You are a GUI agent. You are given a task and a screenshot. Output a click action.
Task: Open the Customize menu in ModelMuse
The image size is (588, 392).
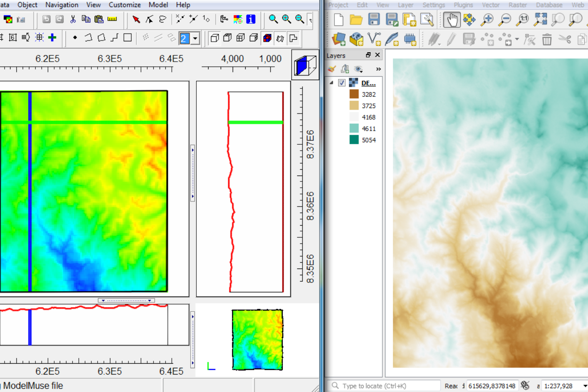click(x=125, y=5)
